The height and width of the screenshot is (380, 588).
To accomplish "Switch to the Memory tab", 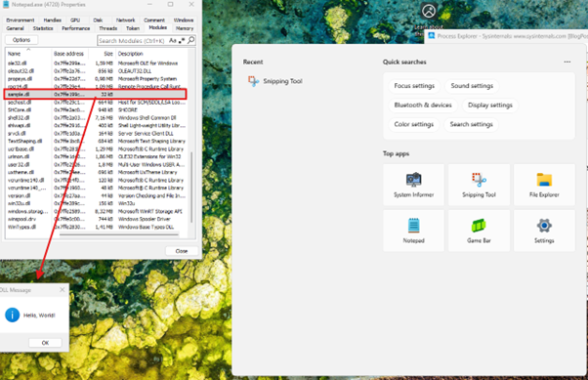I will [x=185, y=28].
